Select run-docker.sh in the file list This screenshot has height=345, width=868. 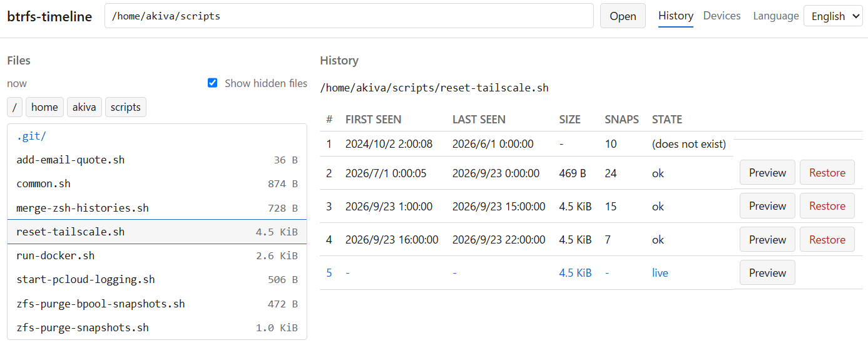pos(157,255)
